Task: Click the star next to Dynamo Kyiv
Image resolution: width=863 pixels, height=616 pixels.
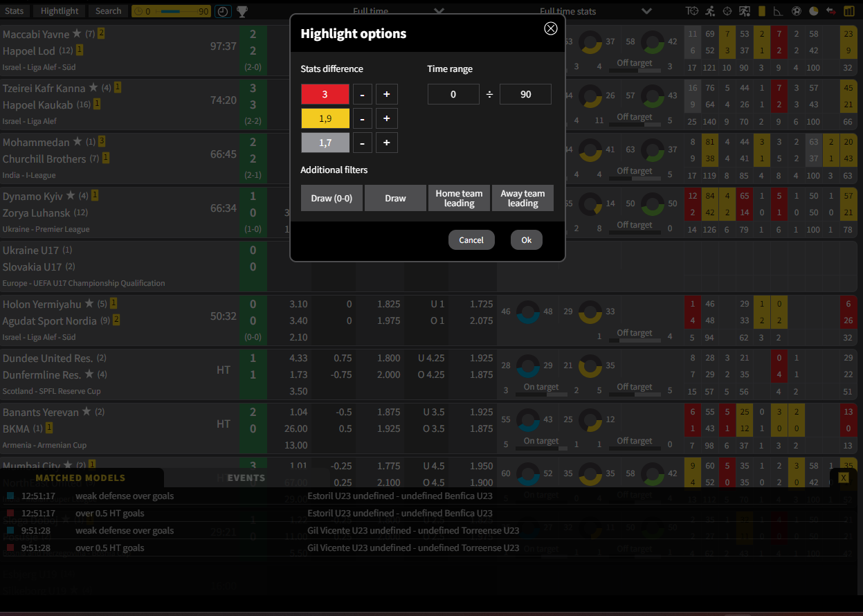Action: 69,196
